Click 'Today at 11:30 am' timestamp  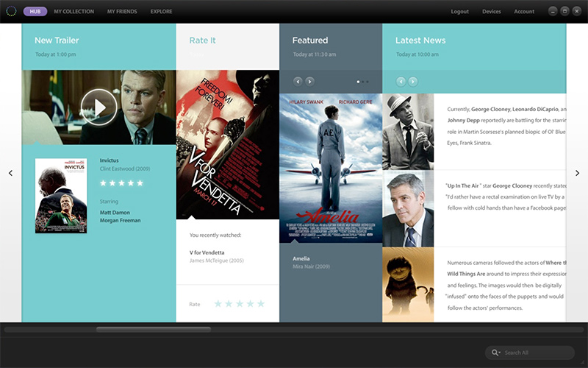coord(315,54)
